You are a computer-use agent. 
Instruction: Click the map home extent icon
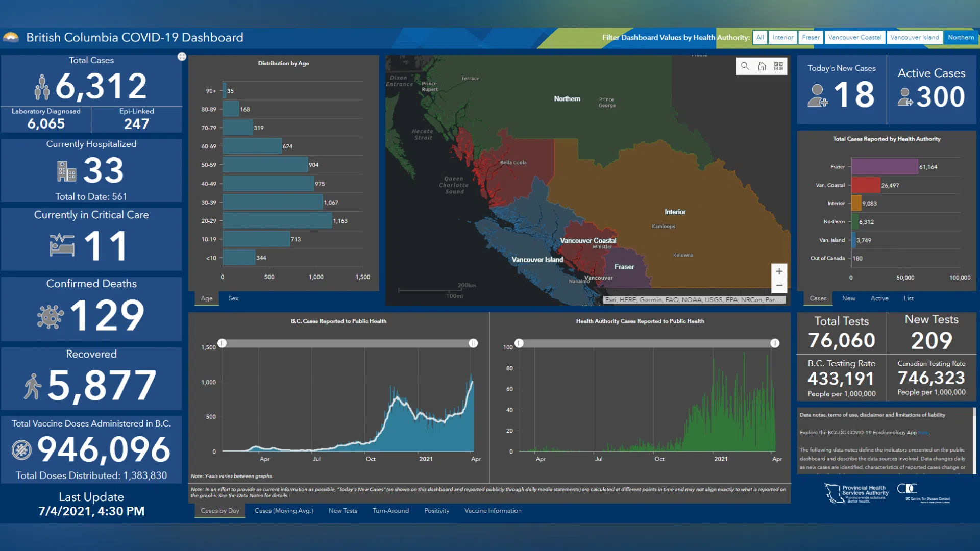tap(762, 66)
